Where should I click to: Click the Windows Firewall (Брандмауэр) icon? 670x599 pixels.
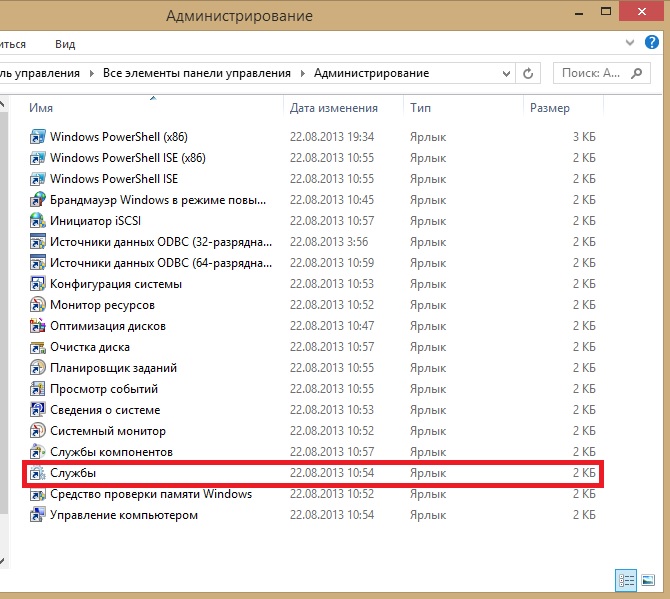click(x=38, y=200)
